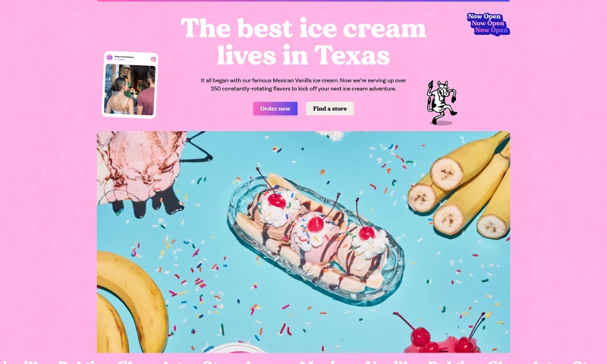This screenshot has width=607, height=364.
Task: Click the sliced bananas in the image corner
Action: click(x=459, y=186)
